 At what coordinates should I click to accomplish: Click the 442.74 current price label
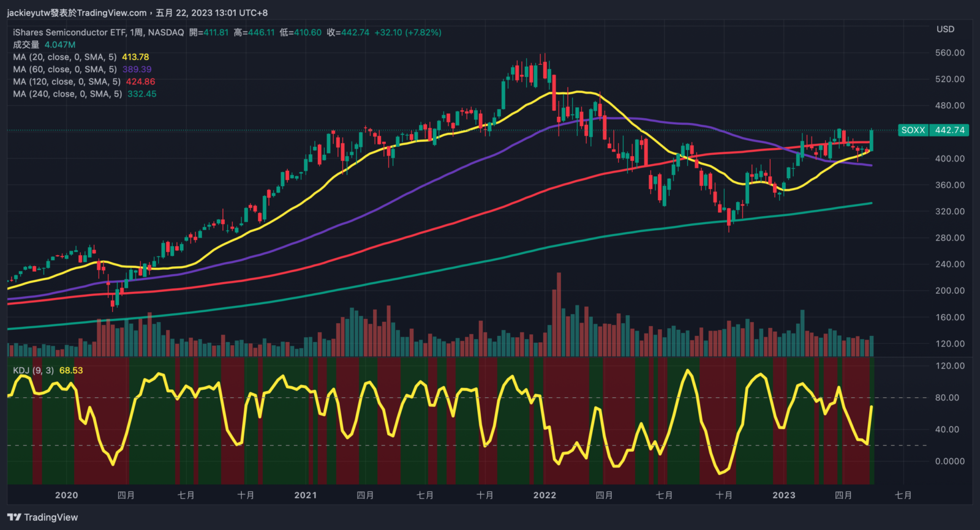coord(949,130)
